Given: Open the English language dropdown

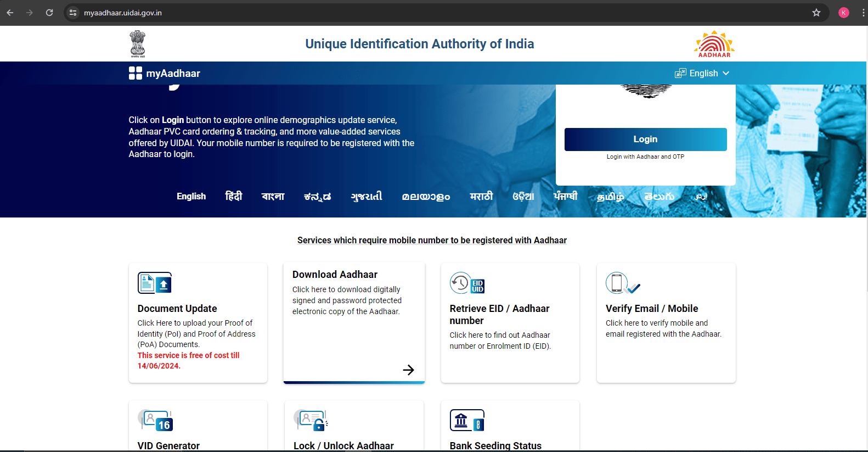Looking at the screenshot, I should [702, 73].
